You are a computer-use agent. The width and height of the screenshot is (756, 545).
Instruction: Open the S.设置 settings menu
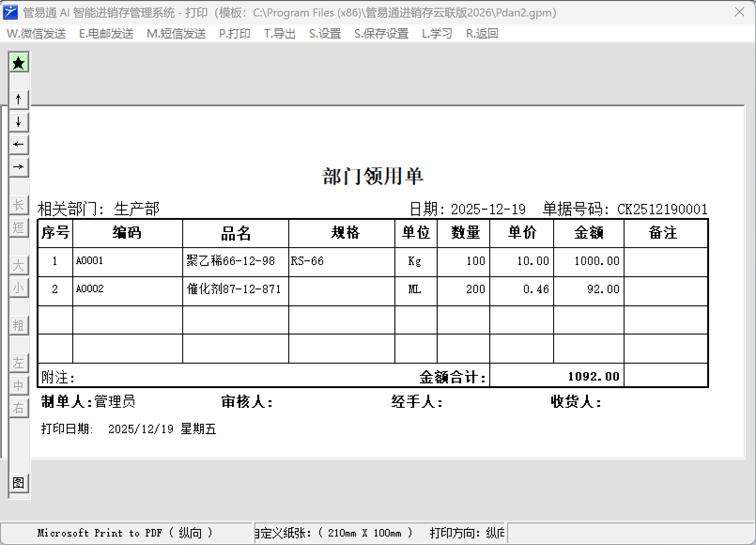pos(324,34)
